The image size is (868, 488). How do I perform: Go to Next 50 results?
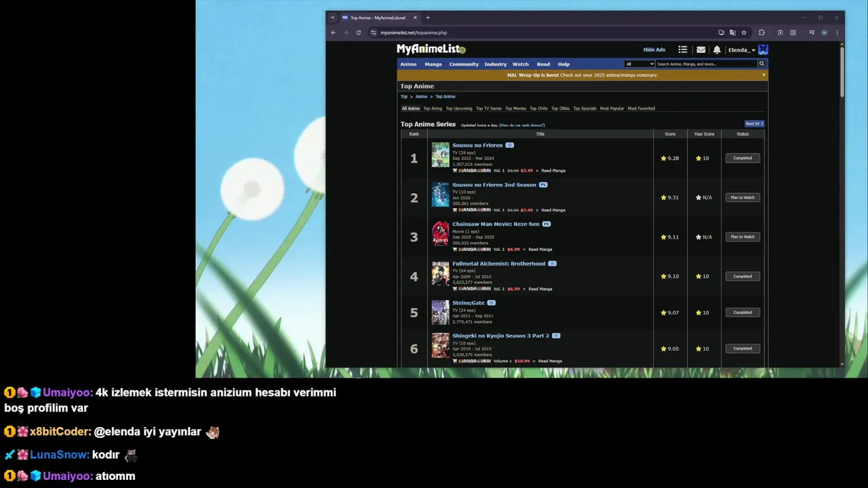[x=754, y=123]
